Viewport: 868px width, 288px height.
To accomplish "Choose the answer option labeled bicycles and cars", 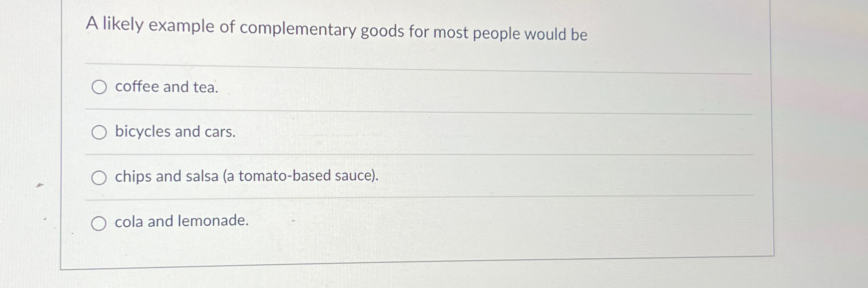I will [174, 132].
